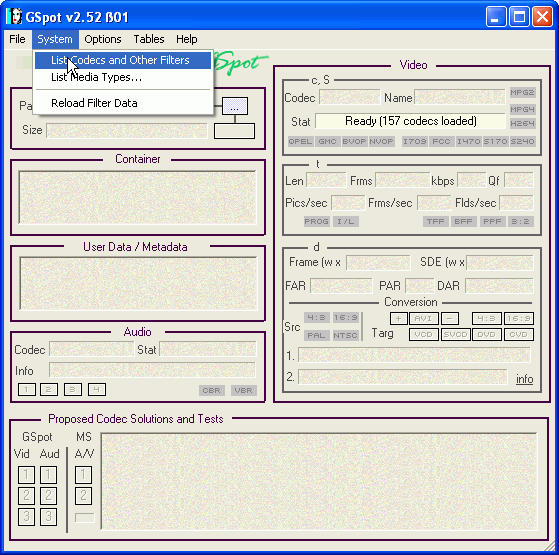Toggle Src PAL button
559x555 pixels.
(316, 335)
